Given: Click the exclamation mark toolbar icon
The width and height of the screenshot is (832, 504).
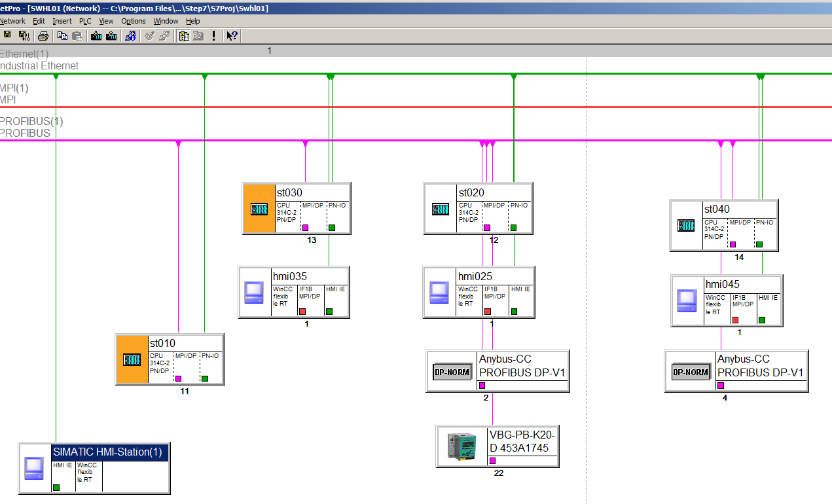Looking at the screenshot, I should click(213, 35).
